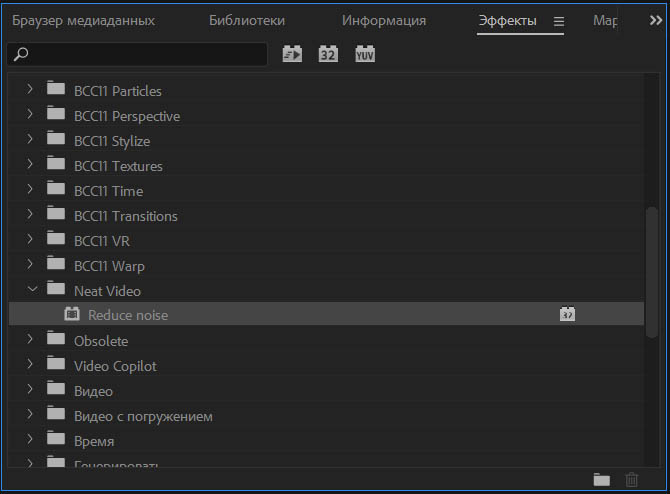Expand the Видео с погружением folder
Image resolution: width=670 pixels, height=494 pixels.
tap(29, 414)
